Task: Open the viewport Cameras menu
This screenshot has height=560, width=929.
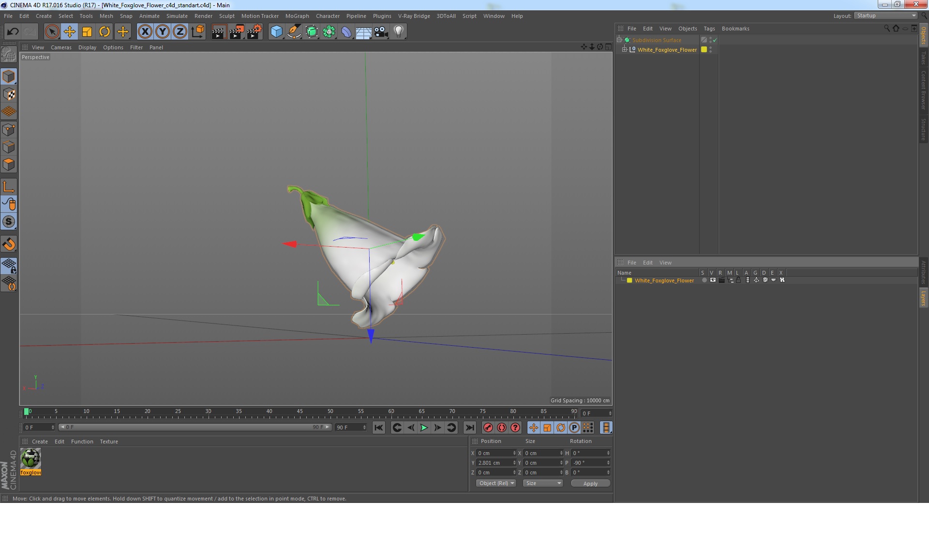Action: click(61, 47)
